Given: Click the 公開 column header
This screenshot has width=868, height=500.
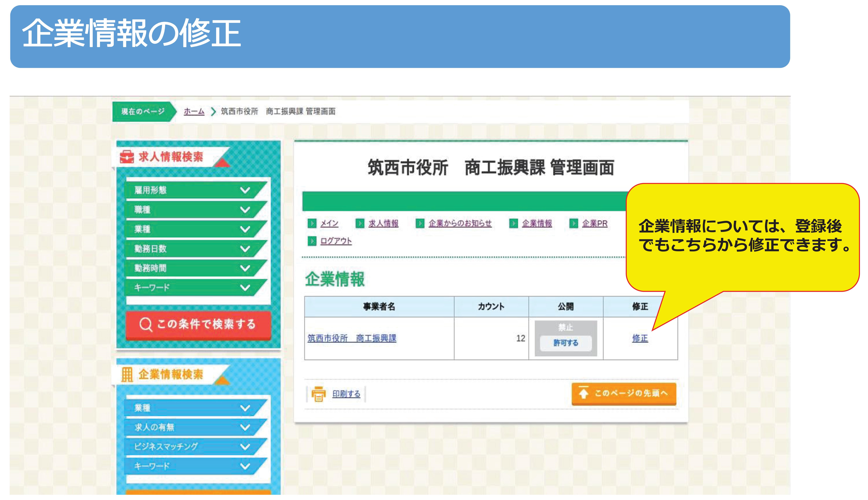Looking at the screenshot, I should pyautogui.click(x=566, y=307).
